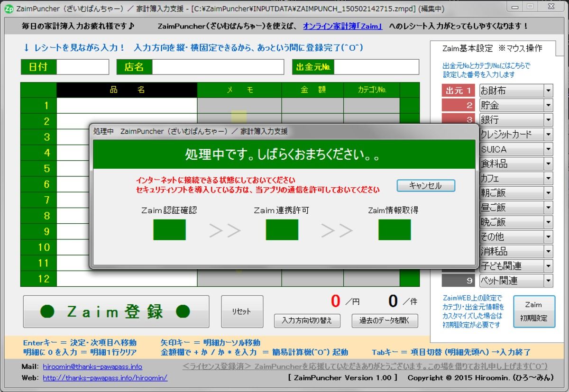Expand the カフェ dropdown

(548, 179)
